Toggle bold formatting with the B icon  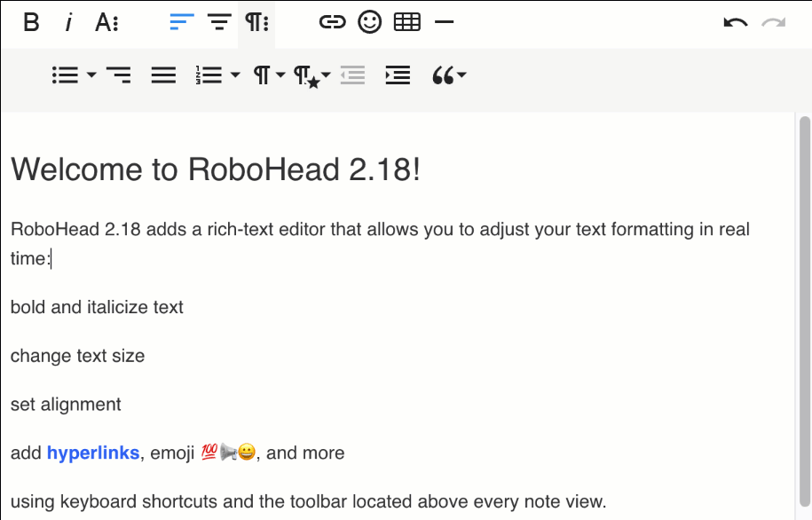[32, 22]
